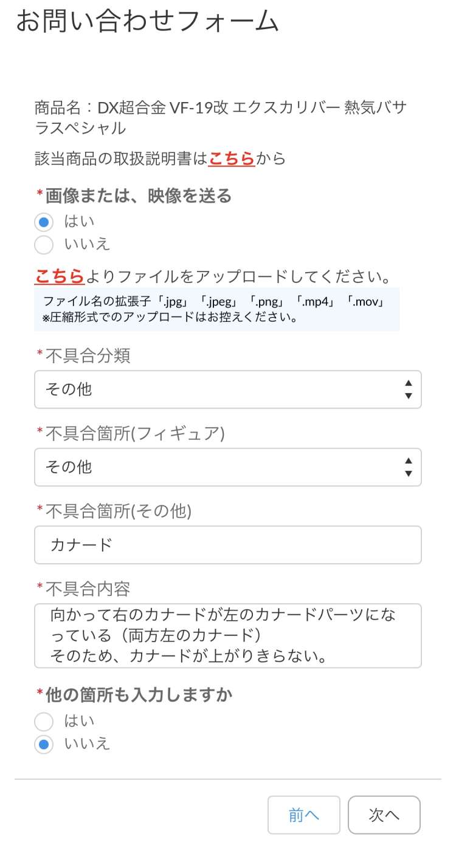
Task: Click the 他の箇所も入力しますか question label
Action: coord(139,695)
